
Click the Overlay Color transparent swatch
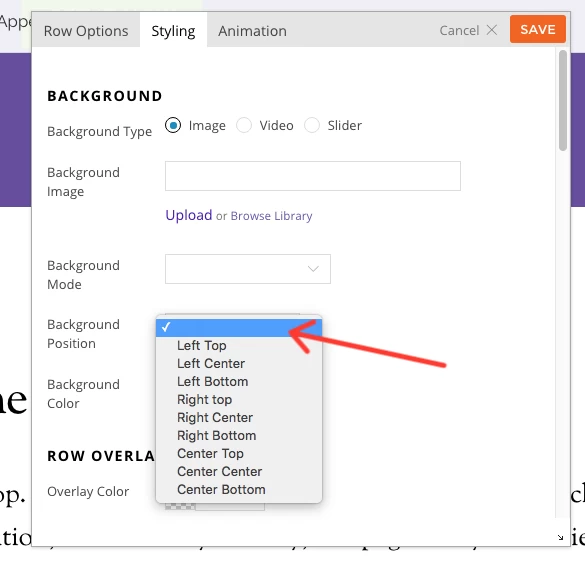click(x=180, y=506)
